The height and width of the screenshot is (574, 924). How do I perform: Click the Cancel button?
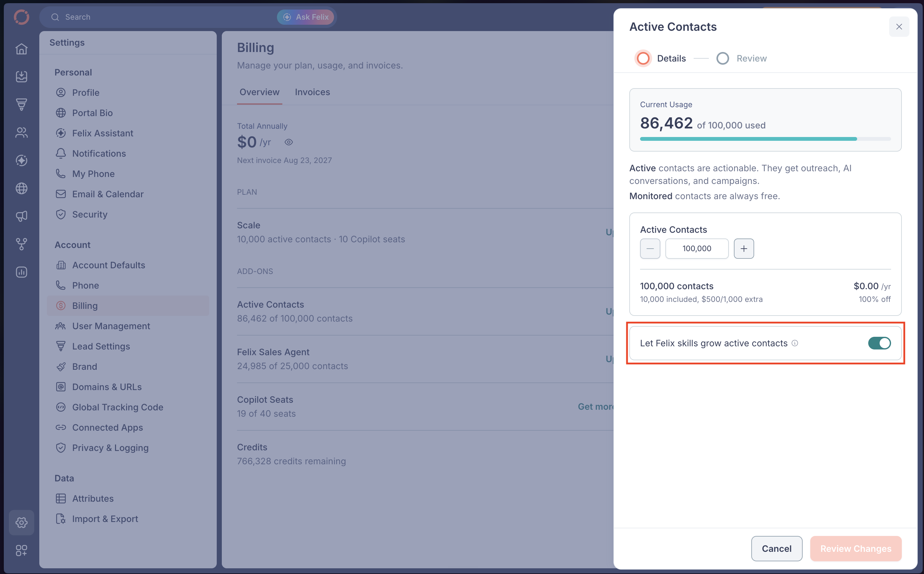(776, 549)
